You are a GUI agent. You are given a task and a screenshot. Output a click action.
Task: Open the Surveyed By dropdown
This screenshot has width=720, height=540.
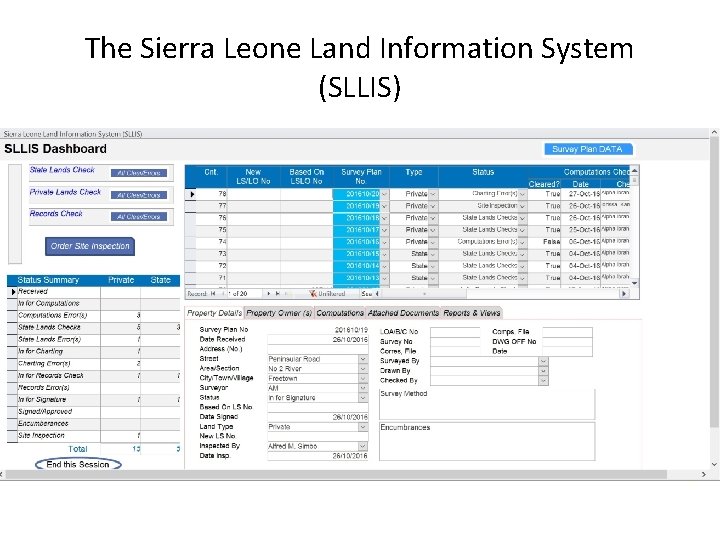pyautogui.click(x=543, y=361)
